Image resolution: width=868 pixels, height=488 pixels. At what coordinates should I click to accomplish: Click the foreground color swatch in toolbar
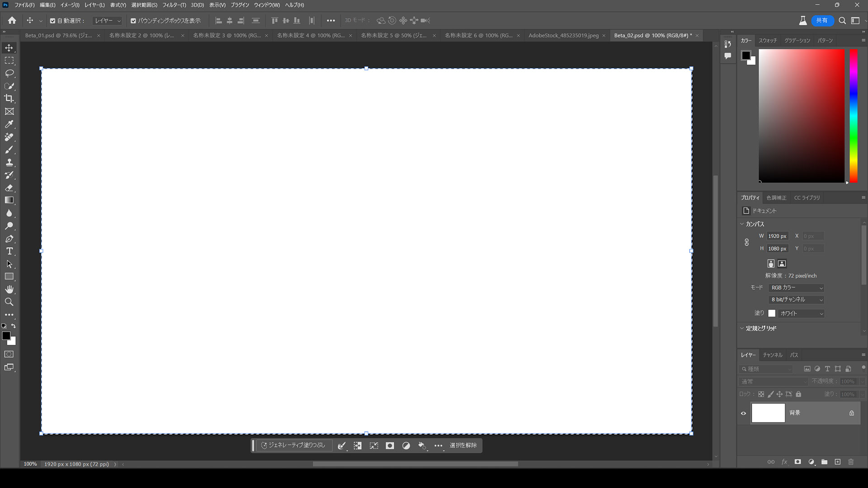6,336
